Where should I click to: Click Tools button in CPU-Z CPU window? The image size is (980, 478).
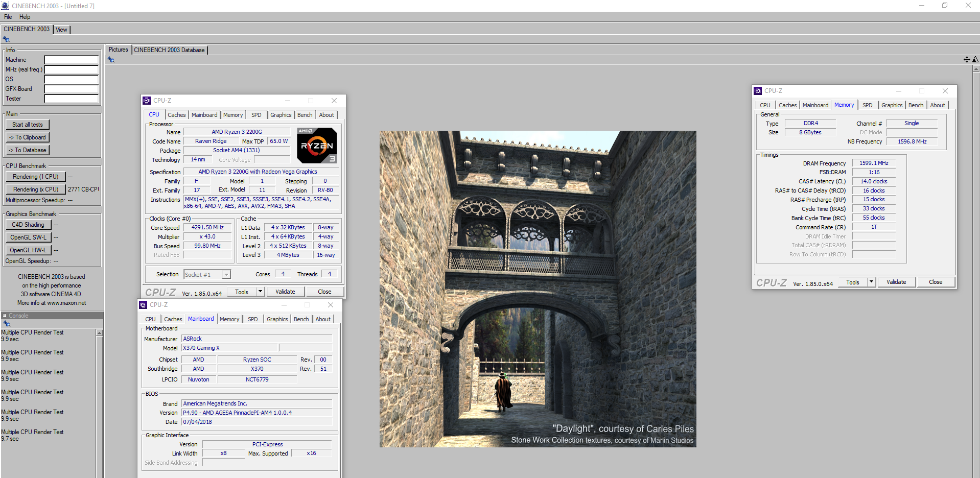coord(242,292)
